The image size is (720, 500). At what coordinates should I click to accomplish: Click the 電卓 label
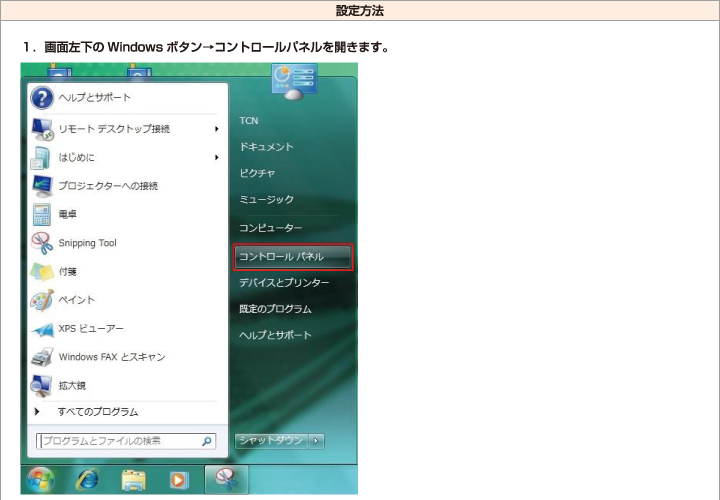pyautogui.click(x=68, y=214)
